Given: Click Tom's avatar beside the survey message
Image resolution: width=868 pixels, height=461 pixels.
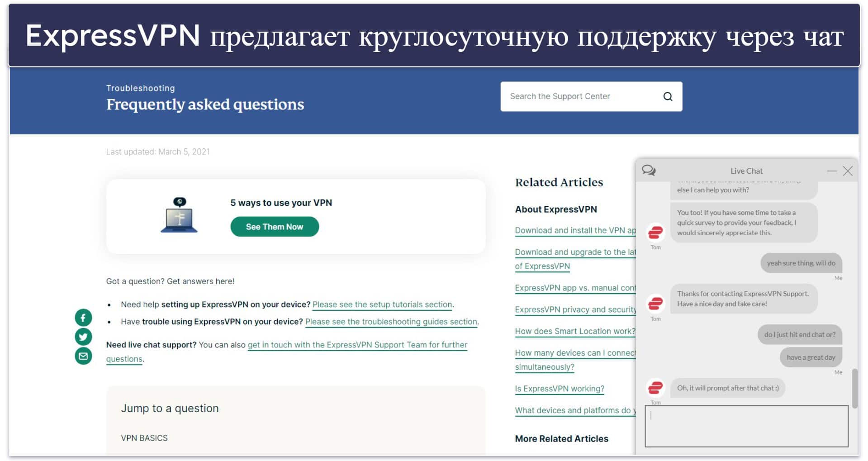Looking at the screenshot, I should (655, 233).
